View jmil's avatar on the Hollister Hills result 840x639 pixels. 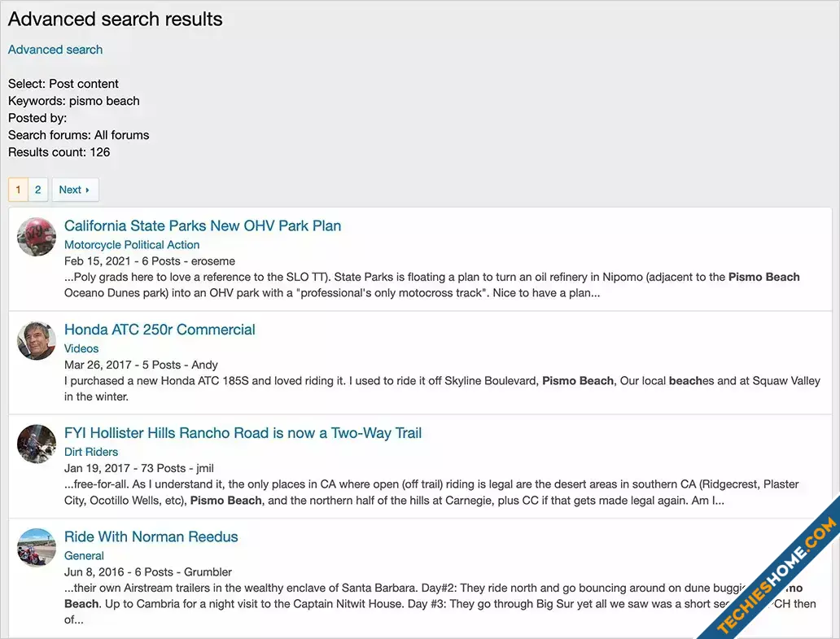(x=37, y=444)
